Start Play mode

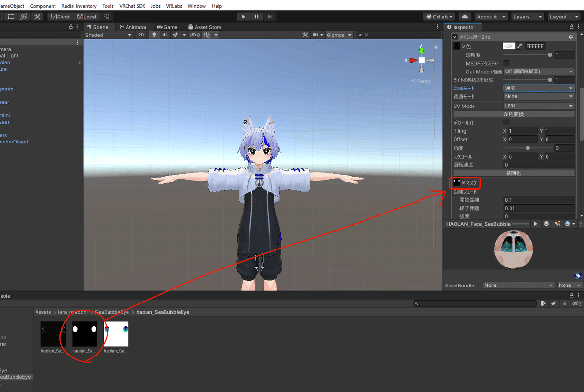243,17
